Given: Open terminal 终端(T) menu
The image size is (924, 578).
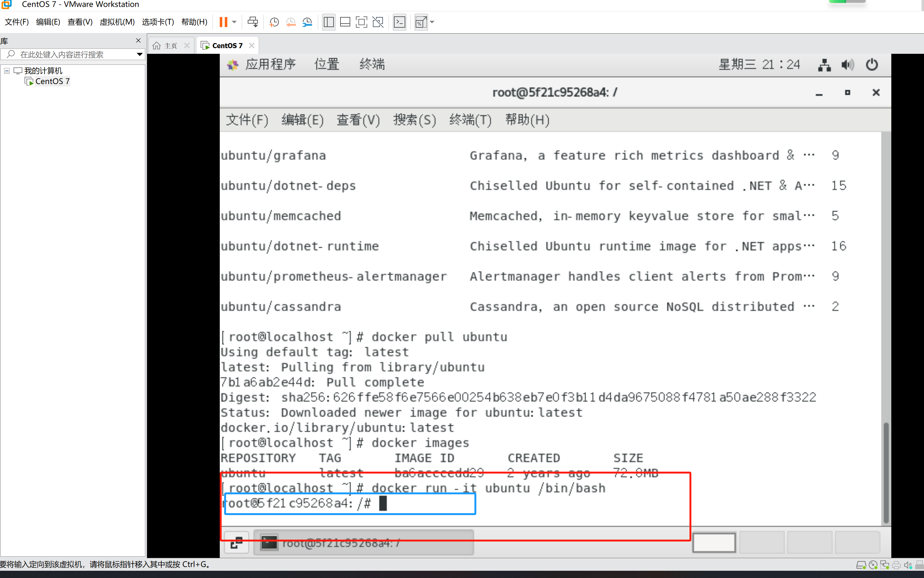Looking at the screenshot, I should (x=470, y=120).
